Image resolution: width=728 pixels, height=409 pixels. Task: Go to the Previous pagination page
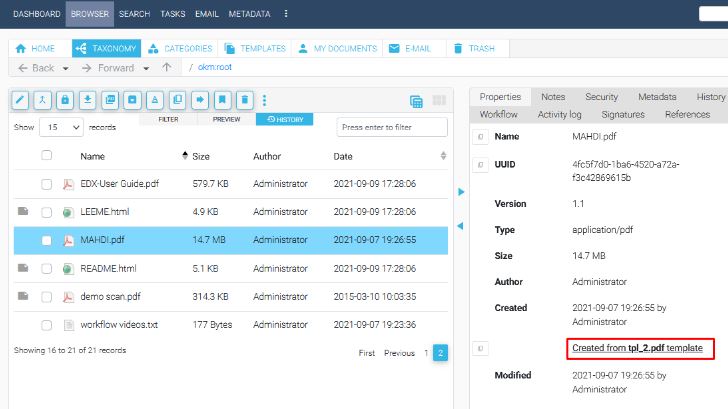click(x=399, y=353)
